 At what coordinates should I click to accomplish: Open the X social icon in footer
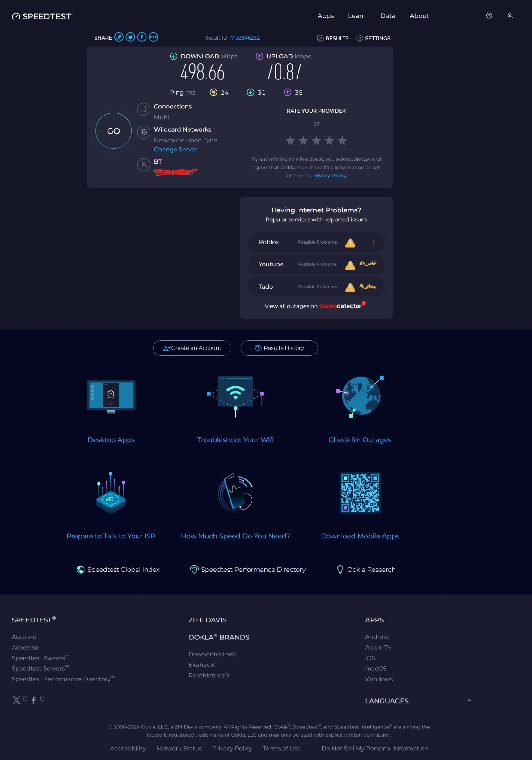(16, 700)
